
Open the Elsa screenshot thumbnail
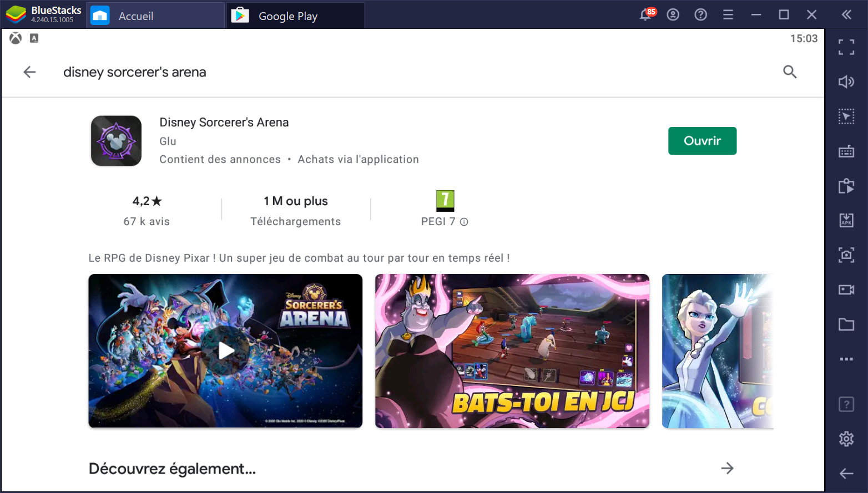[x=718, y=351]
